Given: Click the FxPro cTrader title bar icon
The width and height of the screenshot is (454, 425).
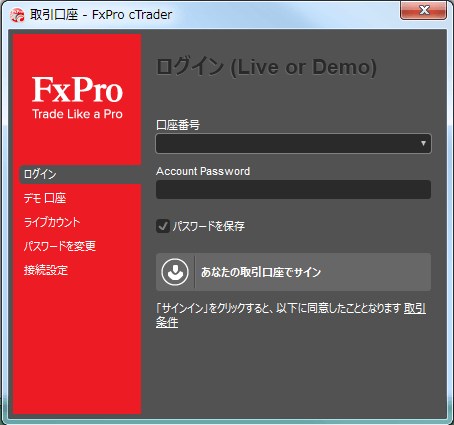Looking at the screenshot, I should click(17, 15).
